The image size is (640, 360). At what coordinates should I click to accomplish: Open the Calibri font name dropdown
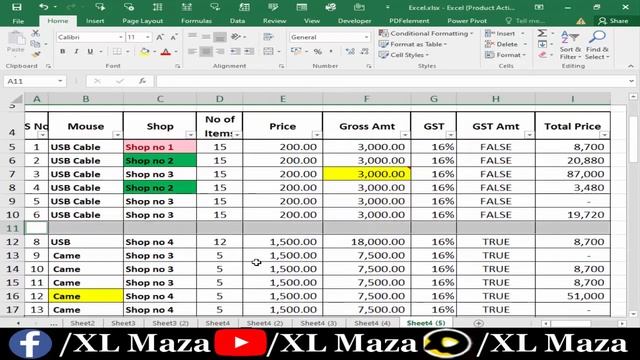pyautogui.click(x=121, y=37)
